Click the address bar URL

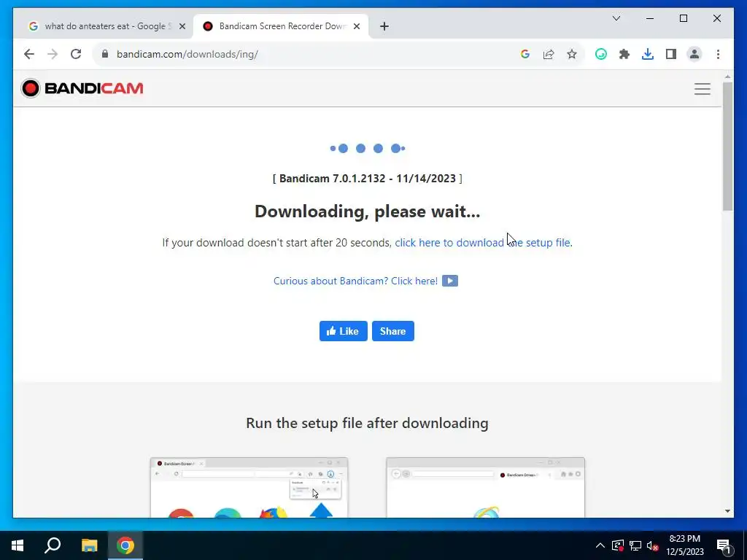[x=187, y=54]
